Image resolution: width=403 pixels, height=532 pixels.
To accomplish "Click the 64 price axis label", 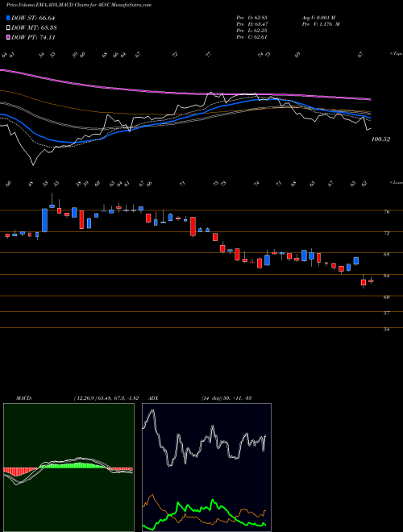I will click(x=386, y=276).
